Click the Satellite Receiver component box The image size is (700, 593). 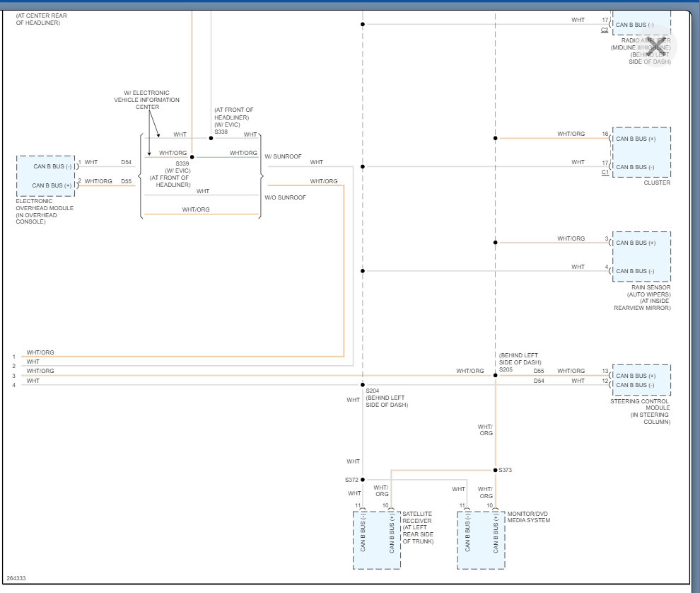click(x=377, y=540)
